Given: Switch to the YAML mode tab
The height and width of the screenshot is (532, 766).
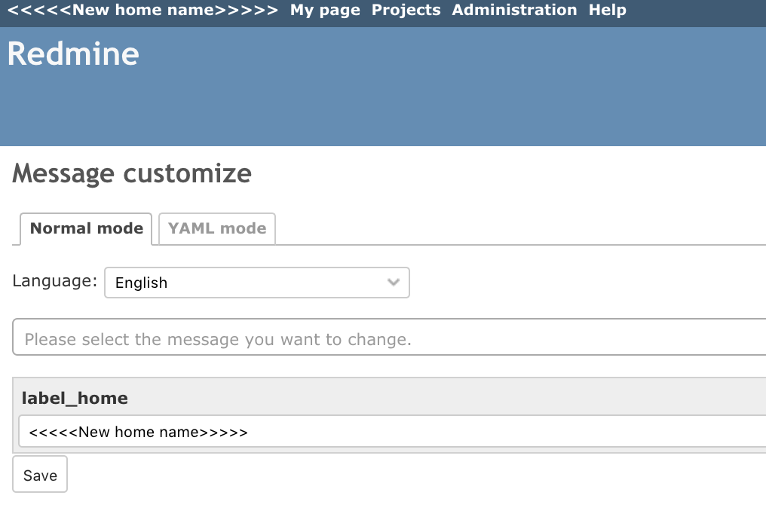Looking at the screenshot, I should 217,228.
